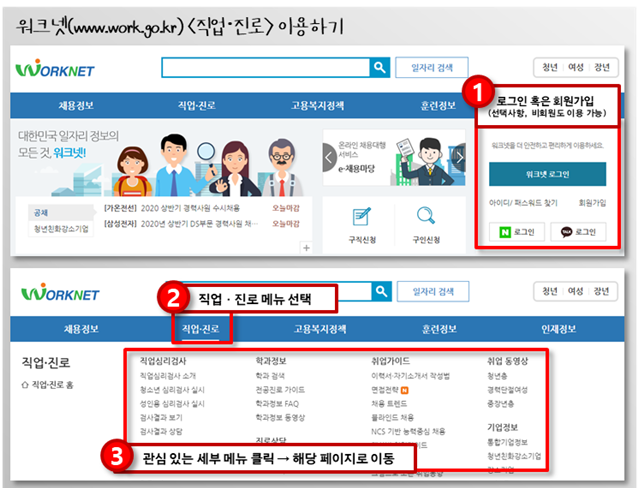The width and height of the screenshot is (638, 488).
Task: Select 장년 in the upper top-right selector
Action: 602,67
